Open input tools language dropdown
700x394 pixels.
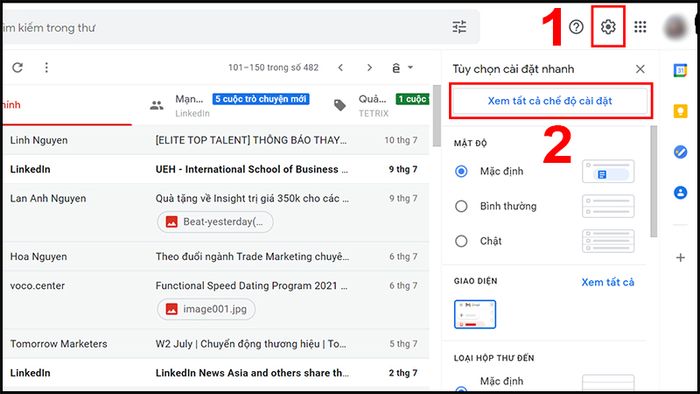coord(402,68)
